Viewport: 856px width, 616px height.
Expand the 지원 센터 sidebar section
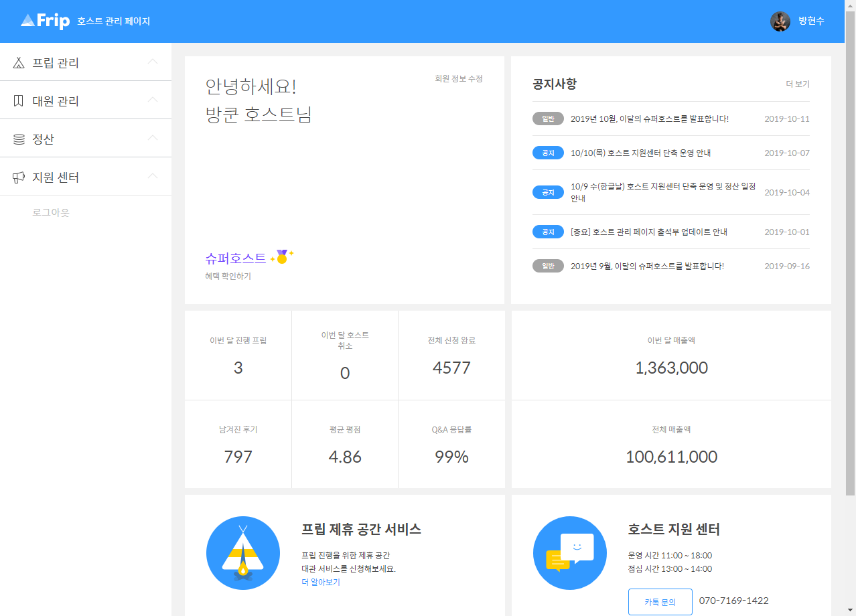(86, 177)
